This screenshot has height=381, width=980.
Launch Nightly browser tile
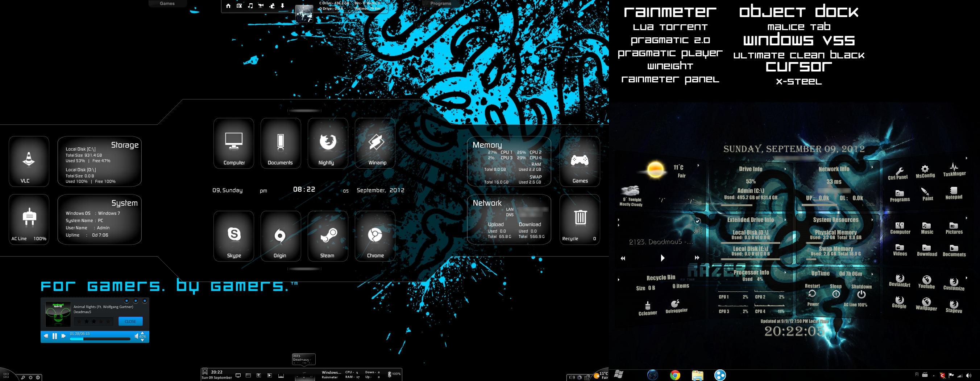(x=328, y=143)
